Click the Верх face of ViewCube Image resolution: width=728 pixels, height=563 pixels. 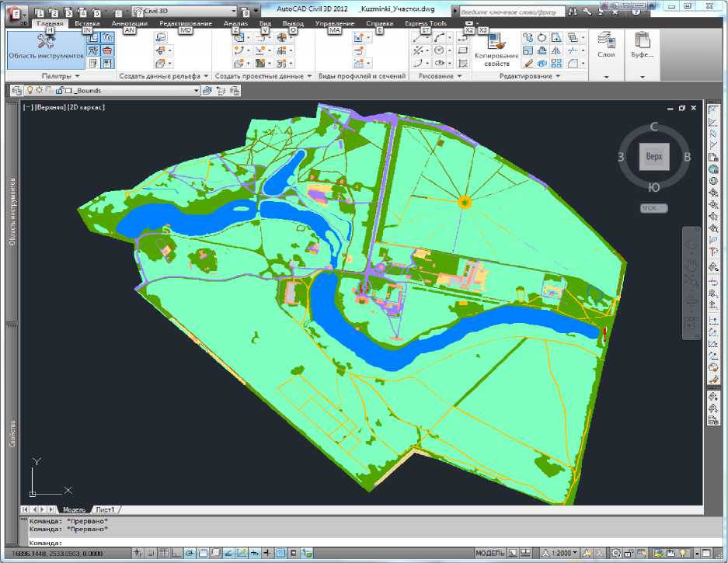653,157
